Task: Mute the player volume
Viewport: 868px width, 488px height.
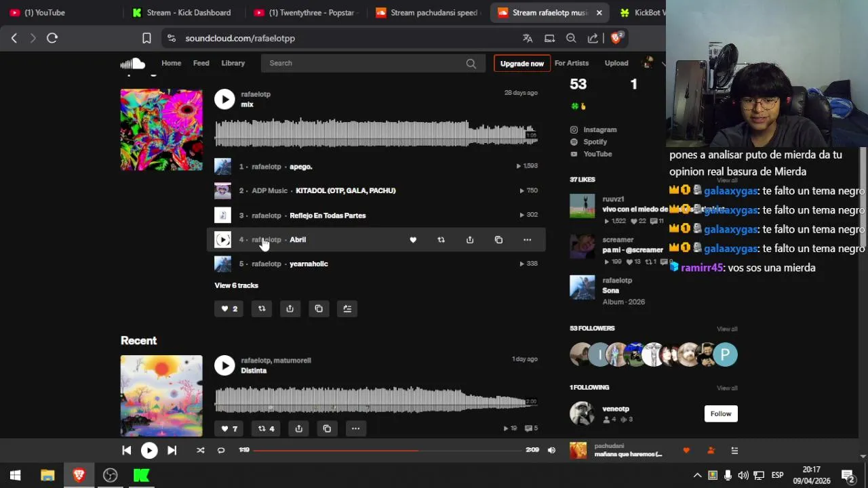Action: click(551, 450)
